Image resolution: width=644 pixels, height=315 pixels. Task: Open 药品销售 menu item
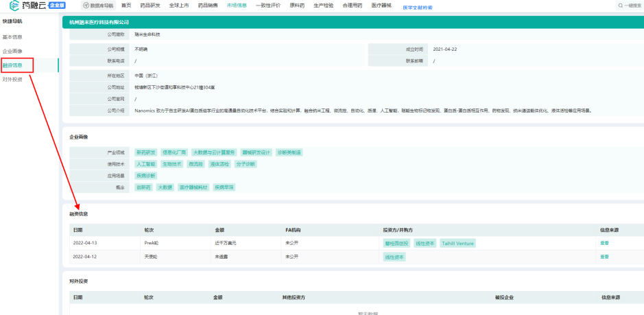208,5
